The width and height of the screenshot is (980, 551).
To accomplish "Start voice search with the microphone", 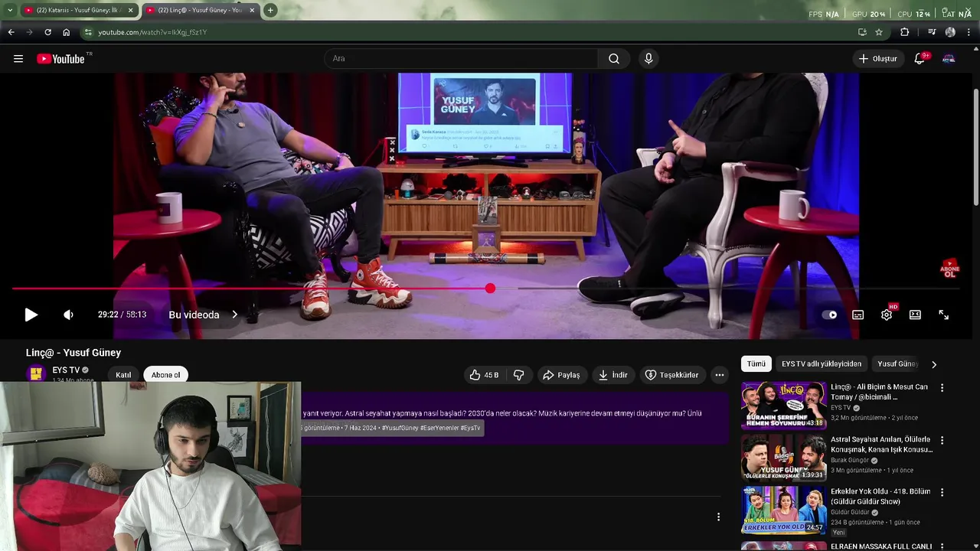I will point(648,59).
